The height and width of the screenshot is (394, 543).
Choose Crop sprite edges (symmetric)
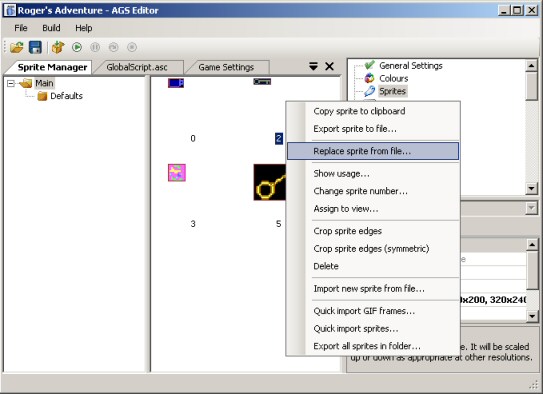click(373, 249)
